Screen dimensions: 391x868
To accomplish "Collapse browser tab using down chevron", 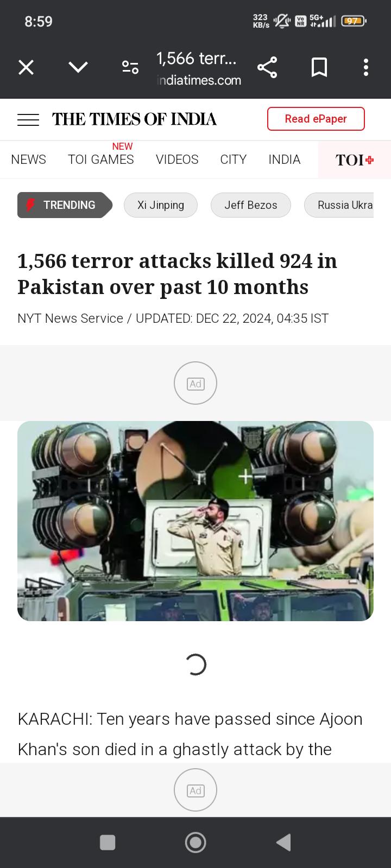I will pyautogui.click(x=78, y=67).
